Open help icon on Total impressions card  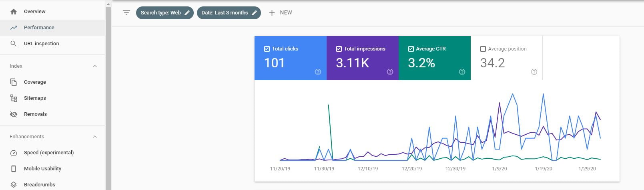pos(390,72)
